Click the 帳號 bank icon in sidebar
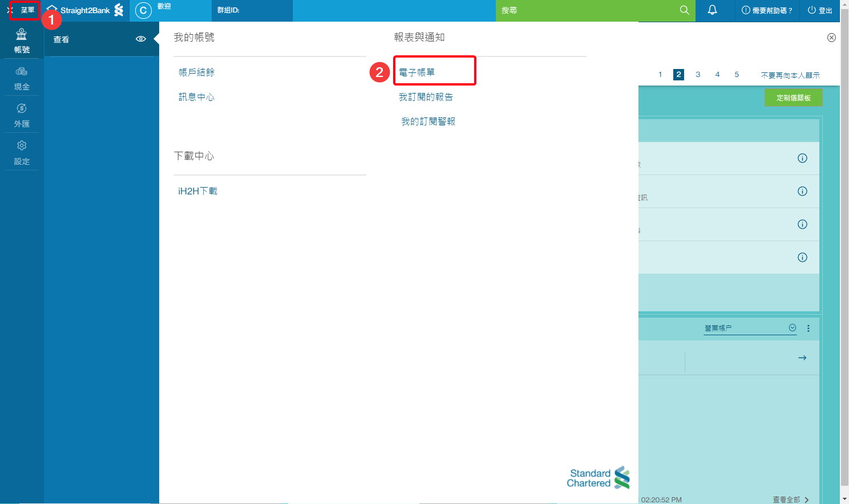The image size is (849, 504). pos(22,35)
